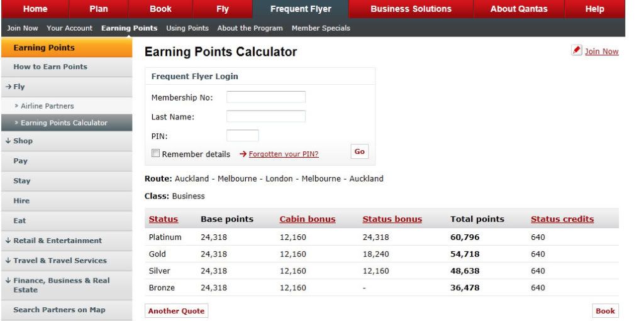Collapse the Fly sidebar section
Image resolution: width=644 pixels, height=321 pixels.
point(67,87)
